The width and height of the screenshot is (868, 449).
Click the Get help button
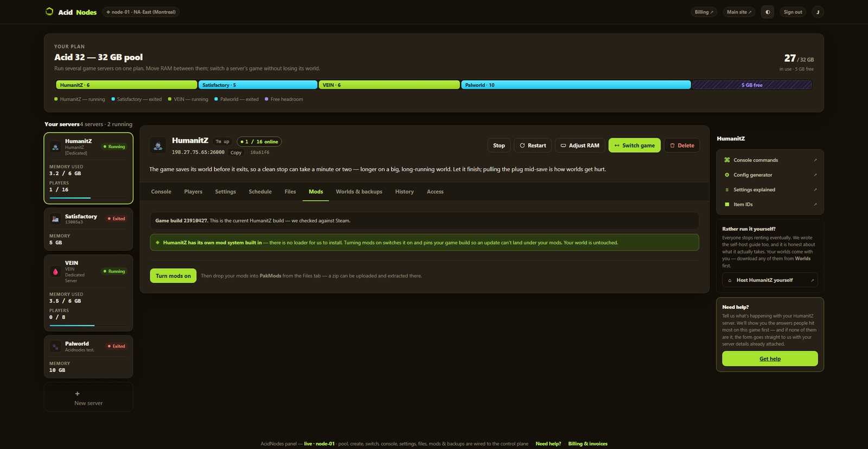[x=770, y=358]
